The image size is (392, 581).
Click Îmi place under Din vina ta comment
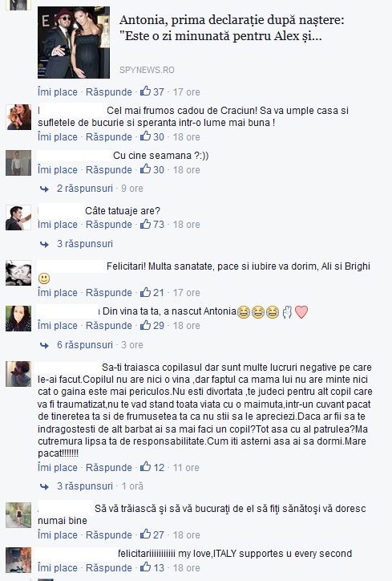click(x=58, y=326)
